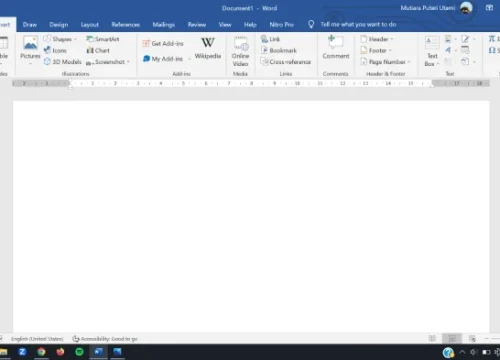Open the Screenshot dropdown
The image size is (500, 360).
coord(108,62)
